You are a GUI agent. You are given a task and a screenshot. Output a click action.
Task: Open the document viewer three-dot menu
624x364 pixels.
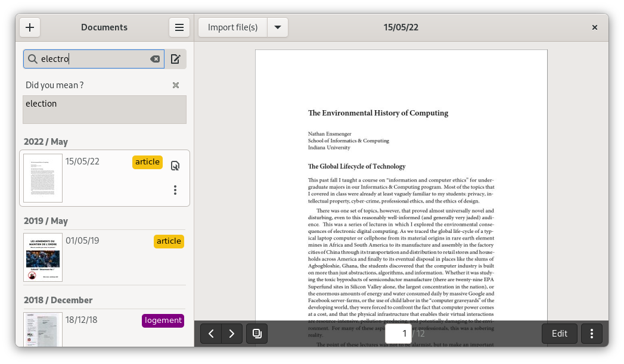coord(592,334)
